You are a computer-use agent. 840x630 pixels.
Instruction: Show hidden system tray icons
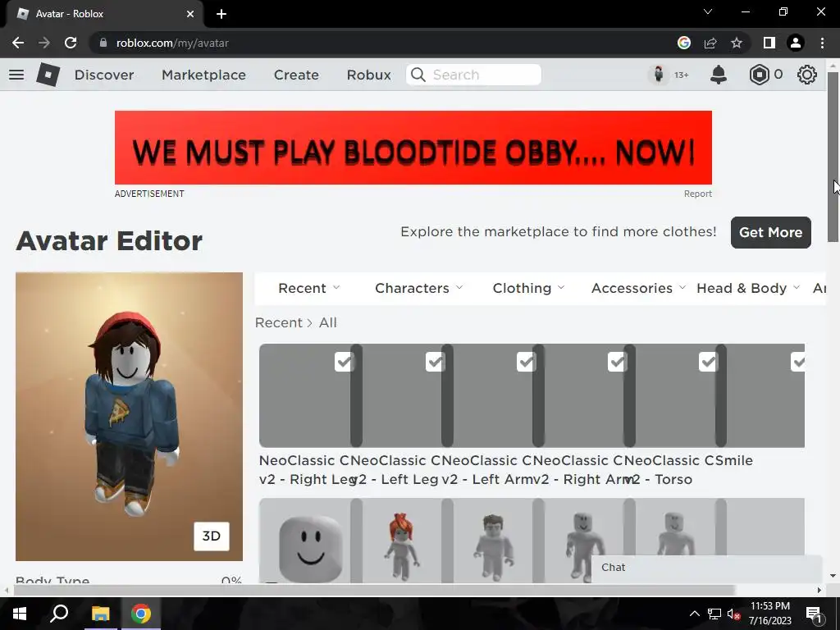click(694, 614)
